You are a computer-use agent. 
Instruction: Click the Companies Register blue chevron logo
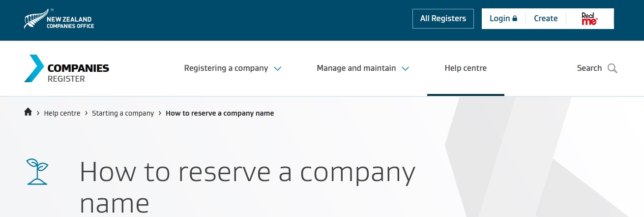point(33,68)
